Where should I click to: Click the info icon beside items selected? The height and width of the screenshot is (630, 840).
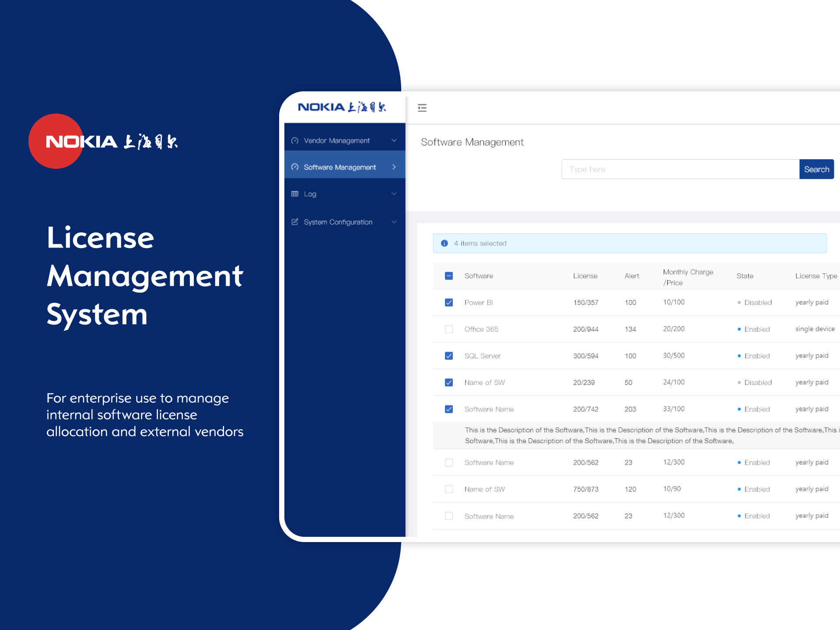pos(444,243)
